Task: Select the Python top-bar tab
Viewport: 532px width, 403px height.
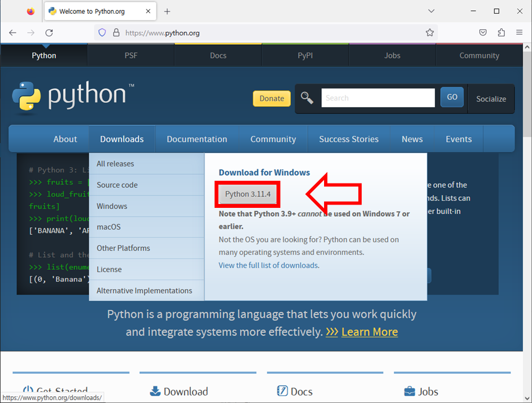Action: point(44,55)
